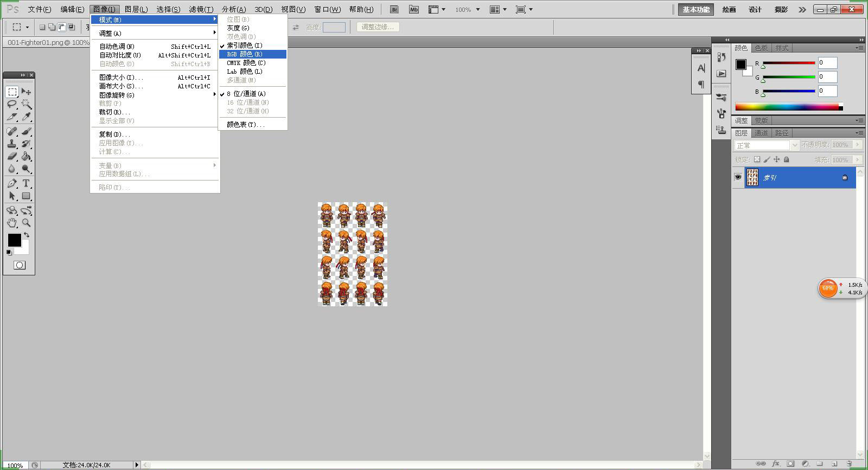
Task: Select the Paint Bucket tool
Action: click(26, 156)
